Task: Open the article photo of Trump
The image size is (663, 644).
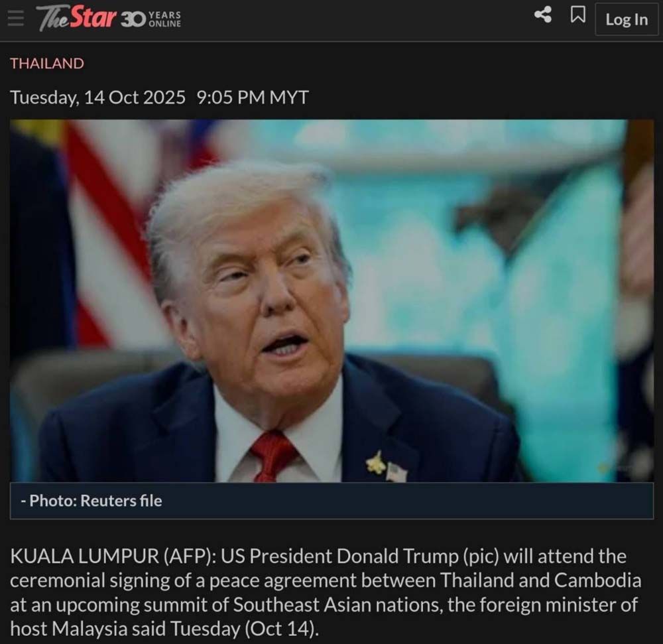Action: (331, 300)
